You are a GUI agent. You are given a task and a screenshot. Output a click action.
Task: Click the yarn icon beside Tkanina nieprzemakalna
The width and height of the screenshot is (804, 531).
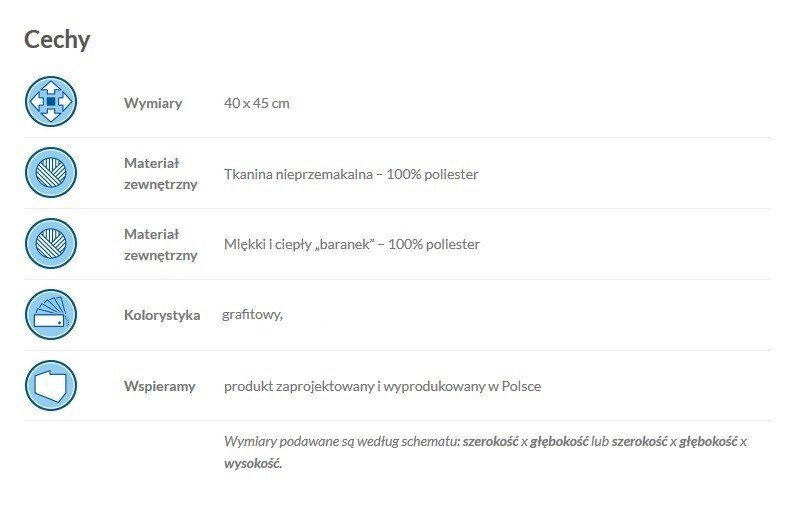pos(50,173)
